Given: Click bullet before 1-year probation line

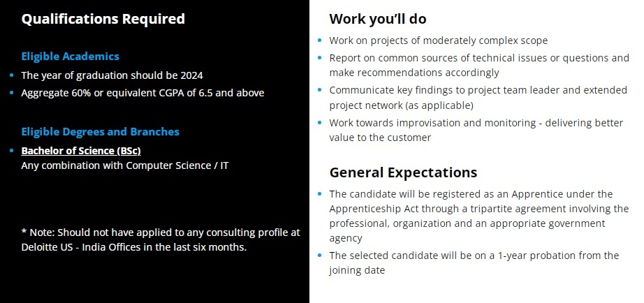Looking at the screenshot, I should click(320, 255).
